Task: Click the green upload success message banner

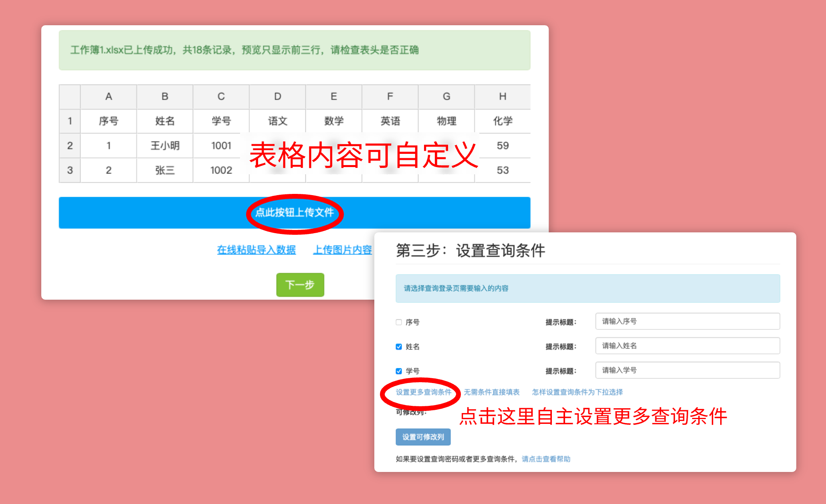Action: point(295,50)
